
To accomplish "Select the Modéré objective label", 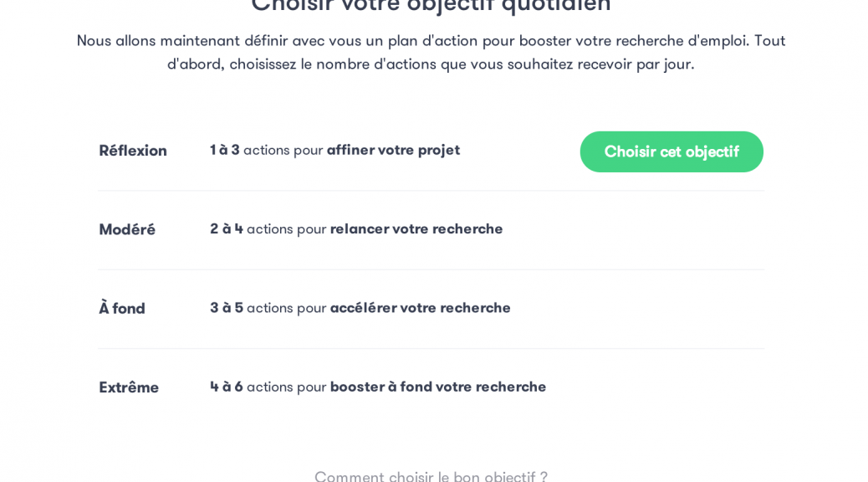I will (x=127, y=229).
